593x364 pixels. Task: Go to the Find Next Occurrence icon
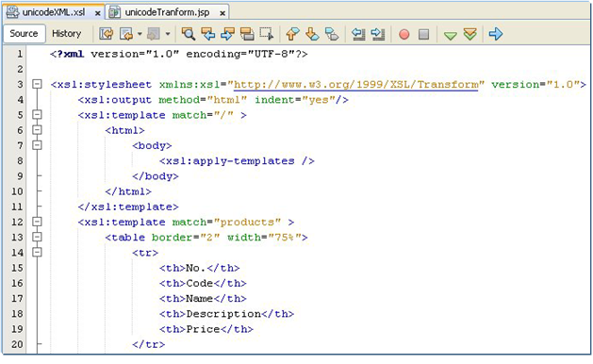coord(227,34)
